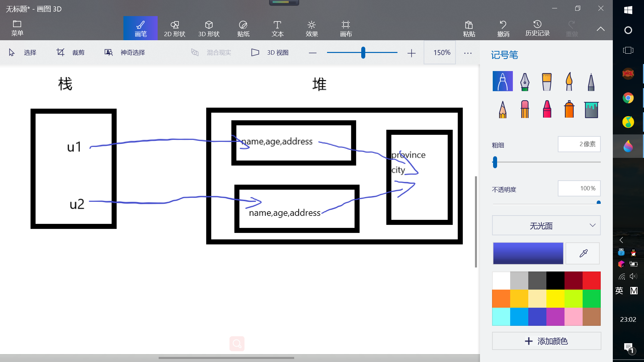The image size is (644, 362).
Task: Select the oil brush tool
Action: (547, 81)
